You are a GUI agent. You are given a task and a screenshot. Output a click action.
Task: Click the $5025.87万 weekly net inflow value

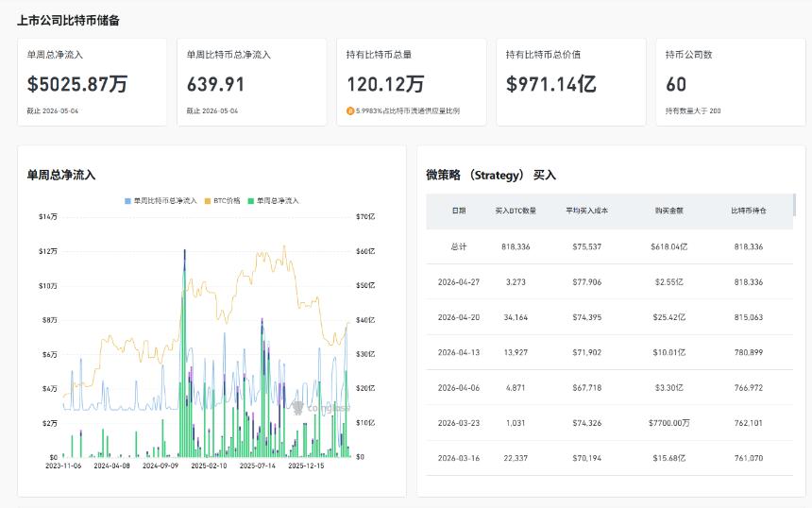coord(77,84)
